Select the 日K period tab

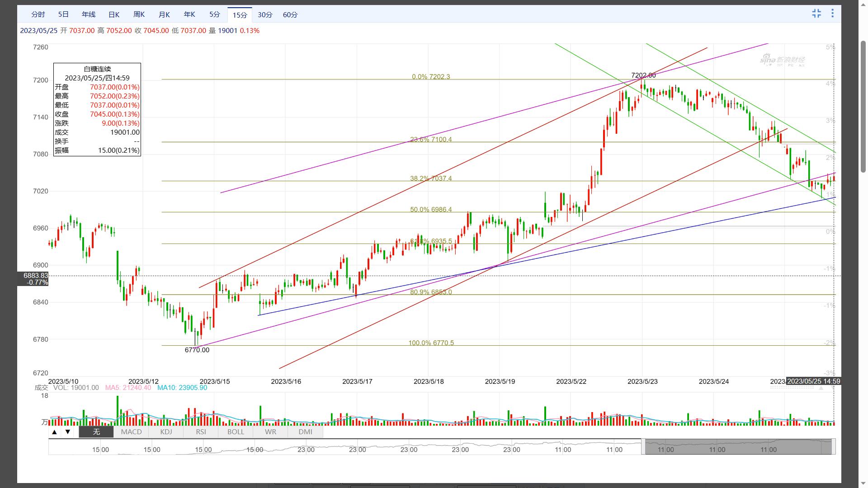pos(114,14)
